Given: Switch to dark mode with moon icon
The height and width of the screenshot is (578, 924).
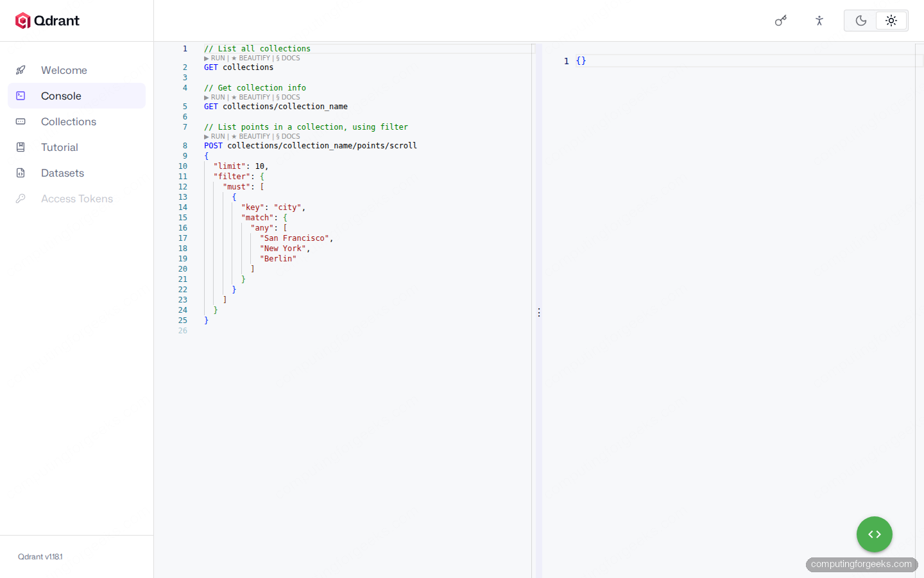Looking at the screenshot, I should click(x=861, y=21).
